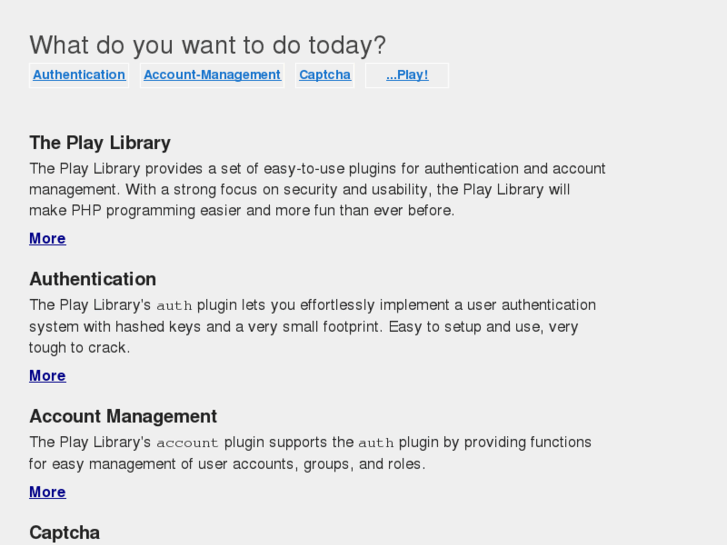
Task: Open the Authentication navigation link
Action: [x=79, y=75]
